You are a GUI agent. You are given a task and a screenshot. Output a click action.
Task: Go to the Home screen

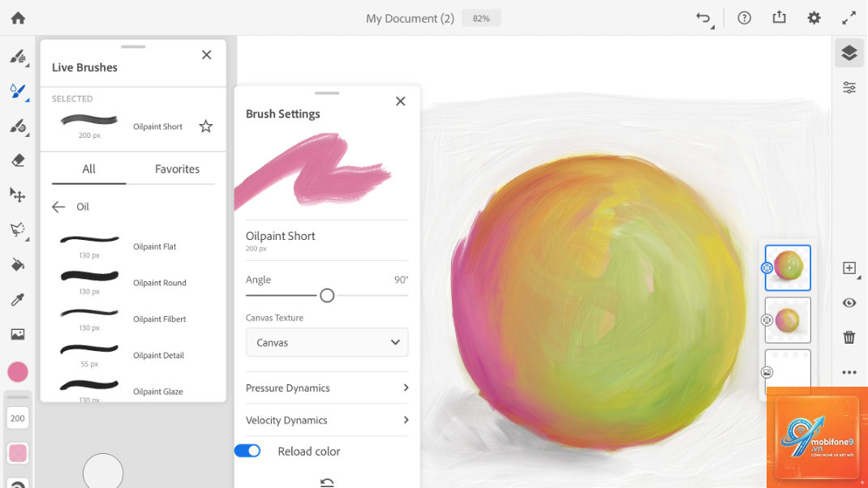tap(18, 19)
